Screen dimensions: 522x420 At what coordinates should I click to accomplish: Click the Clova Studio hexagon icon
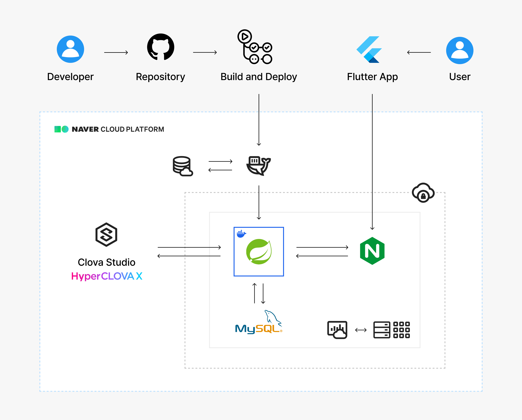(106, 235)
